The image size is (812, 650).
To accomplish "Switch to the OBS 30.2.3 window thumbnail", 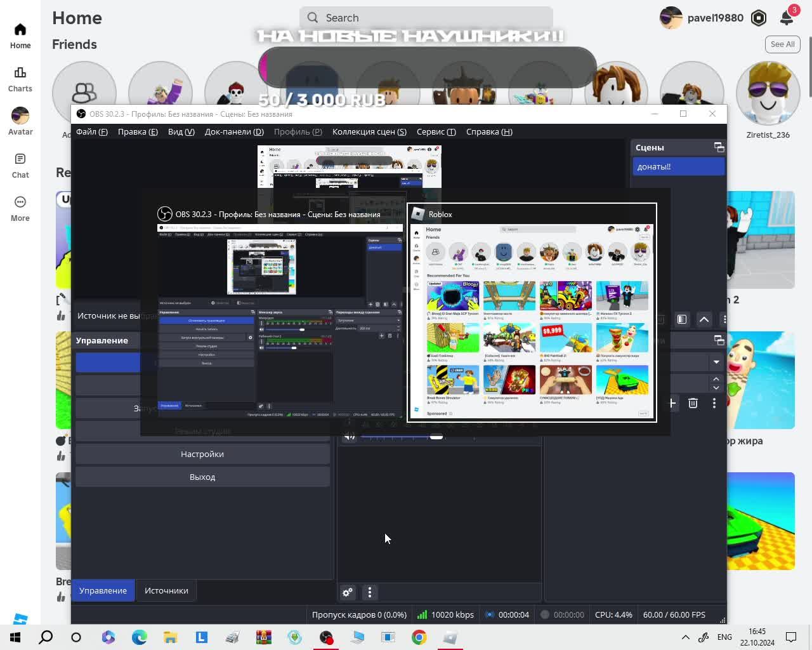I will [x=280, y=313].
